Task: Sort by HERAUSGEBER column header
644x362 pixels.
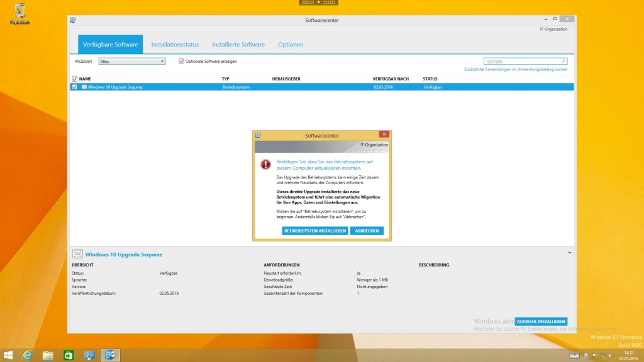Action: pyautogui.click(x=286, y=79)
